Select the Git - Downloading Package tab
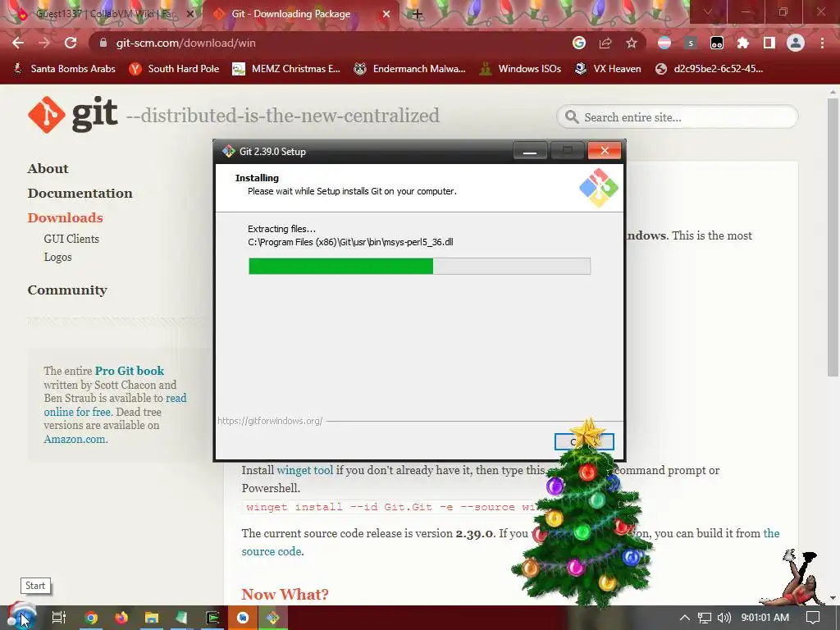840x630 pixels. tap(291, 14)
